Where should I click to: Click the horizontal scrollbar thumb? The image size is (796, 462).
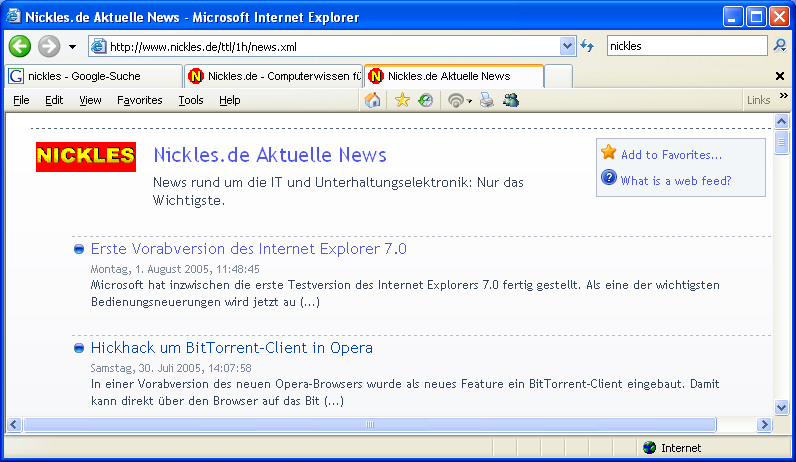click(x=370, y=424)
